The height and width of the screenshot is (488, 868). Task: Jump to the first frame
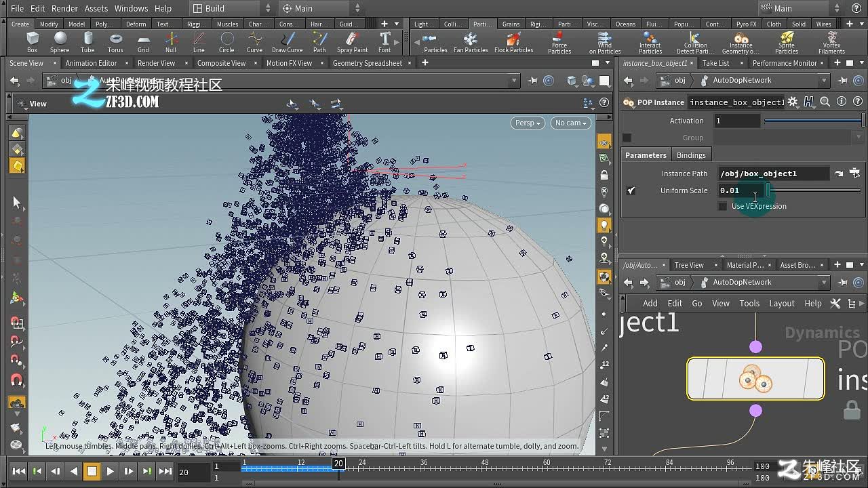(19, 471)
